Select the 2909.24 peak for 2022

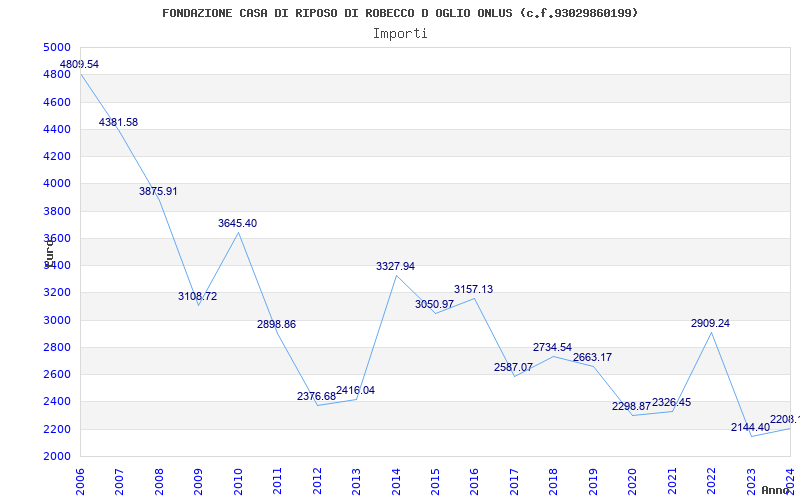click(x=710, y=323)
